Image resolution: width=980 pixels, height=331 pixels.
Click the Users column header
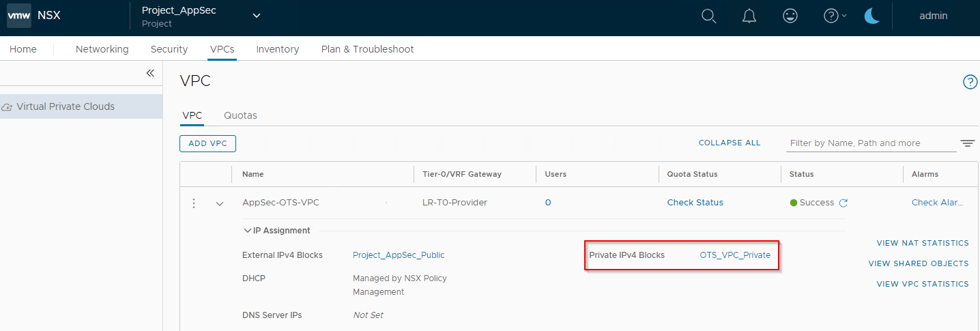tap(556, 174)
